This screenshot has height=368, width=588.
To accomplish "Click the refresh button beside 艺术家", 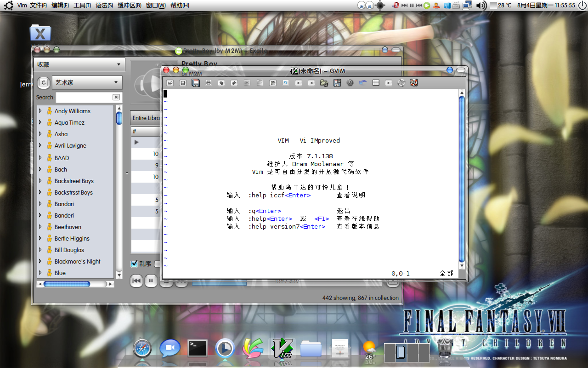I will [43, 82].
